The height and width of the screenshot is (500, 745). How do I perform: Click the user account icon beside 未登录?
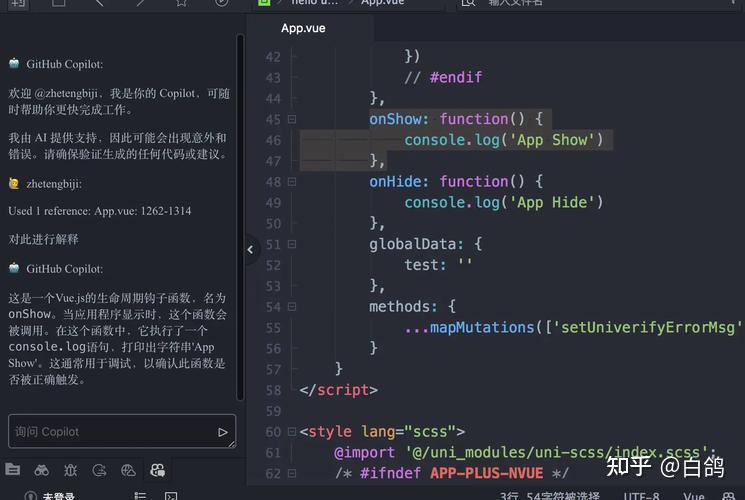30,496
